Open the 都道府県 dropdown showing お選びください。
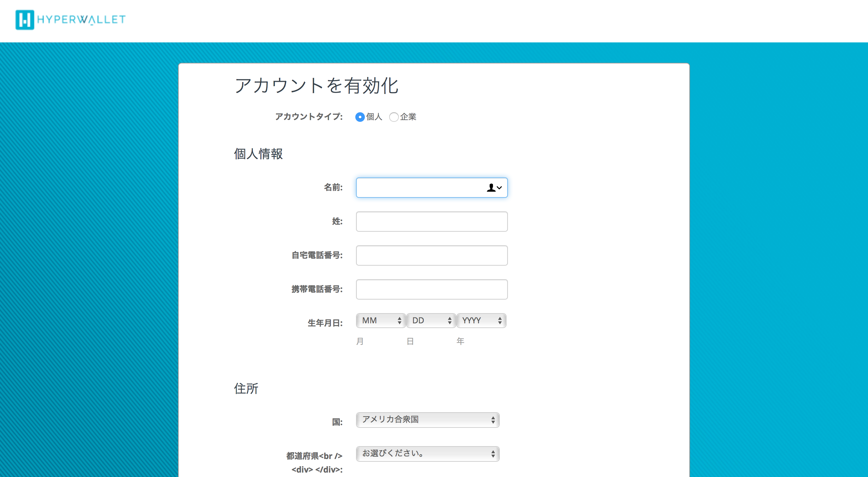The image size is (868, 477). 428,454
